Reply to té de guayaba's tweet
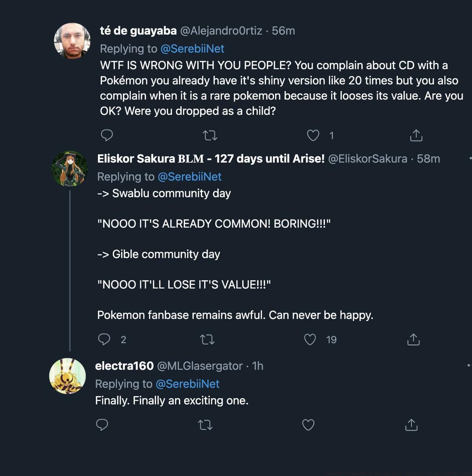 click(107, 135)
